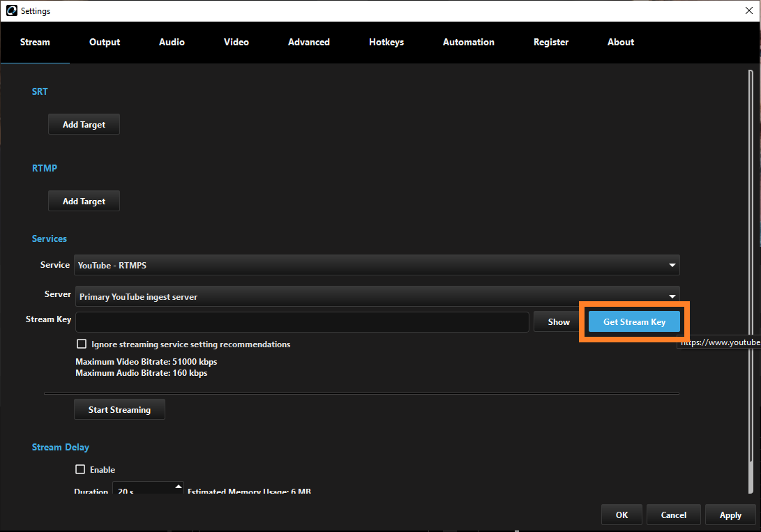Close the Settings window

[748, 10]
